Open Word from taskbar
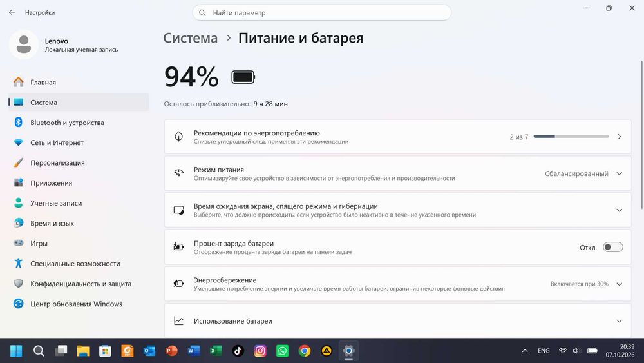This screenshot has width=644, height=363. pos(193,351)
